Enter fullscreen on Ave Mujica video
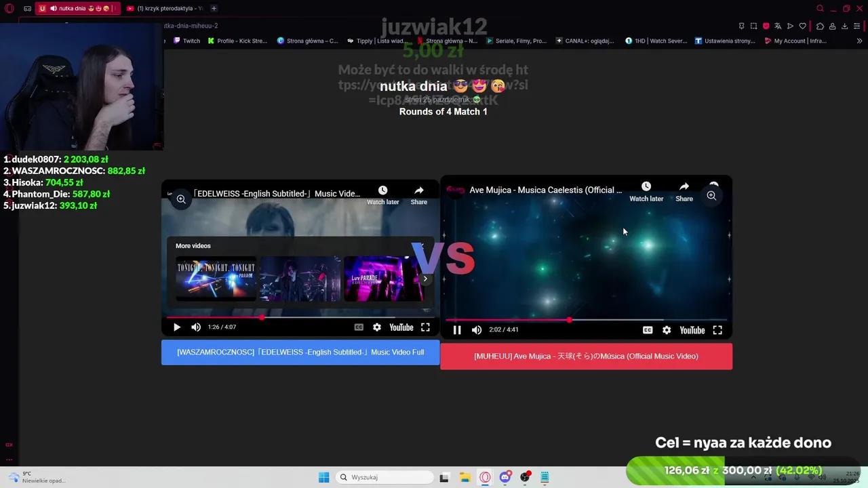The width and height of the screenshot is (868, 488). (717, 330)
